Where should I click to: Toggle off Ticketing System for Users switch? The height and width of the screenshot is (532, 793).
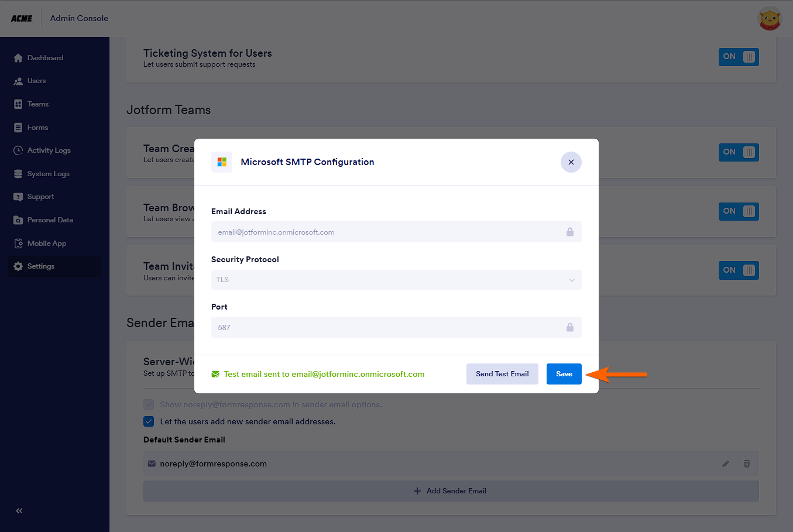point(739,57)
